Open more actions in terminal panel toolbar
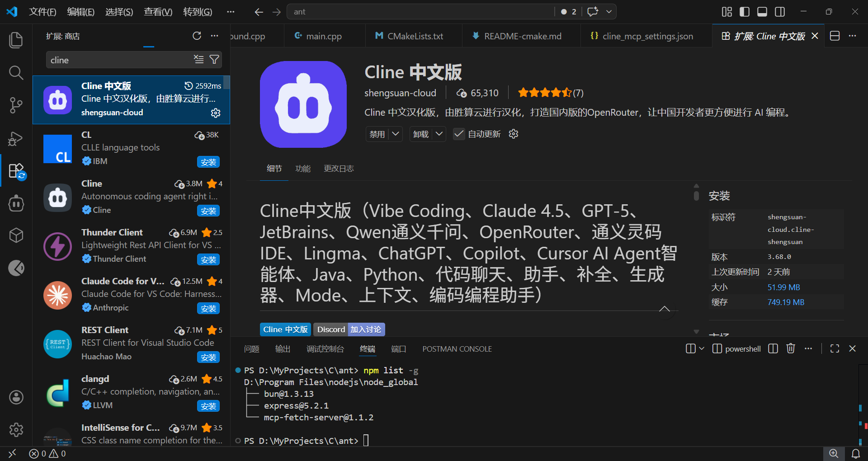Screen dimensions: 868x461 [808, 348]
